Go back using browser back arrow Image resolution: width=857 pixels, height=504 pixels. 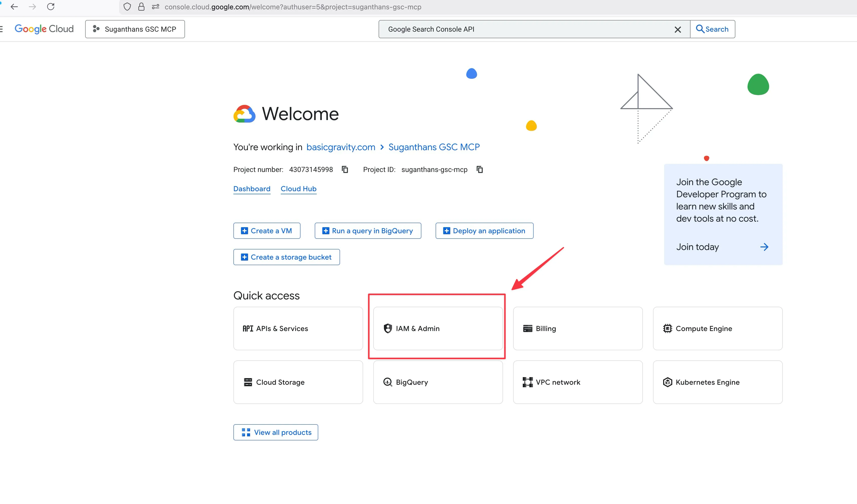point(14,7)
